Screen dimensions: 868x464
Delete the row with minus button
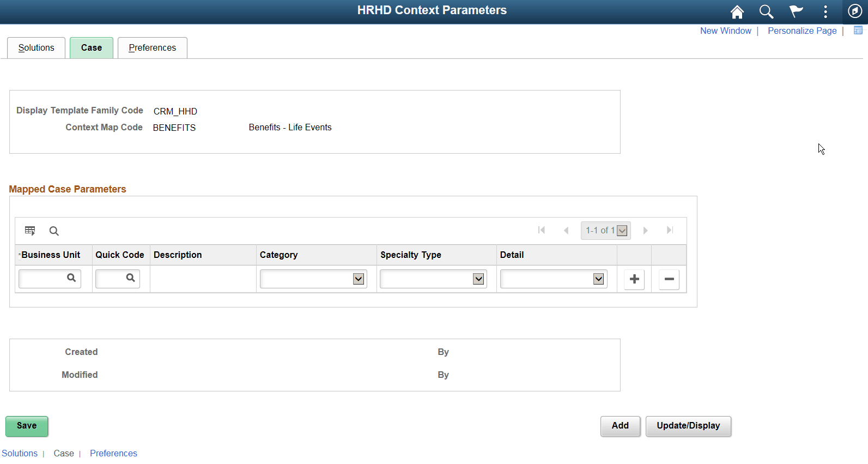pyautogui.click(x=669, y=279)
